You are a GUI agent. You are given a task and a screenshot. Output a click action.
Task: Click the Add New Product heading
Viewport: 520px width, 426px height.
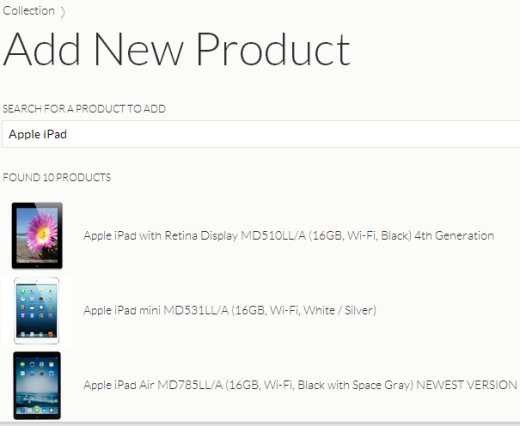coord(177,49)
